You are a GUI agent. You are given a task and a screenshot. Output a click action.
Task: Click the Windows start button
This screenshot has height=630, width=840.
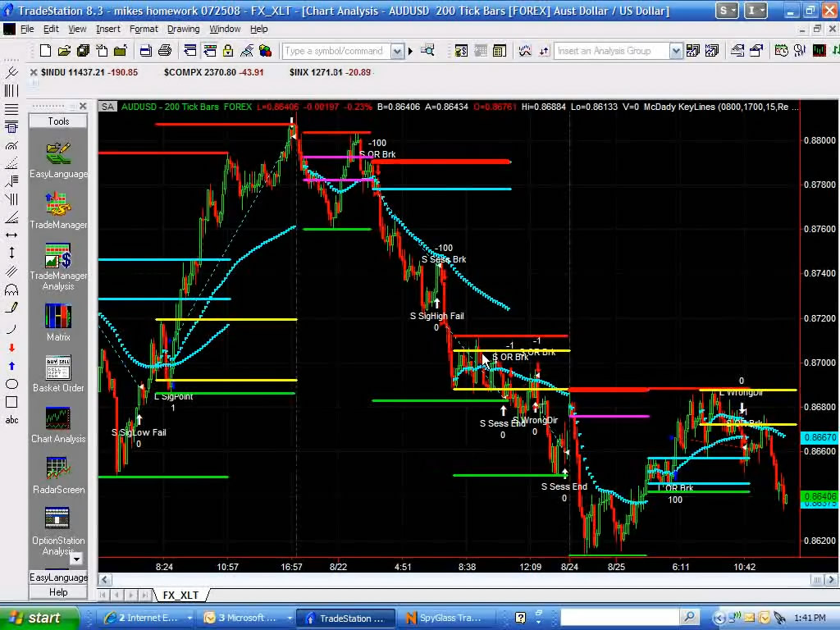pos(39,619)
